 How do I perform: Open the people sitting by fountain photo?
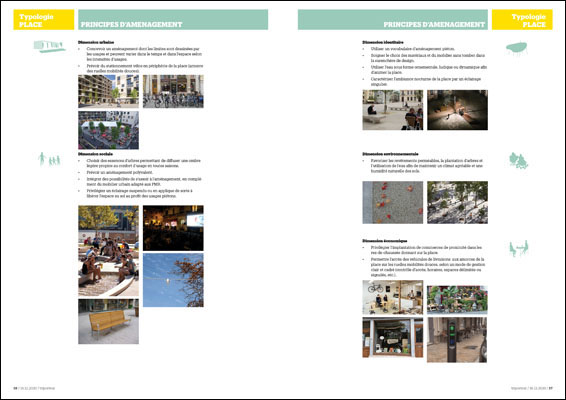[108, 251]
